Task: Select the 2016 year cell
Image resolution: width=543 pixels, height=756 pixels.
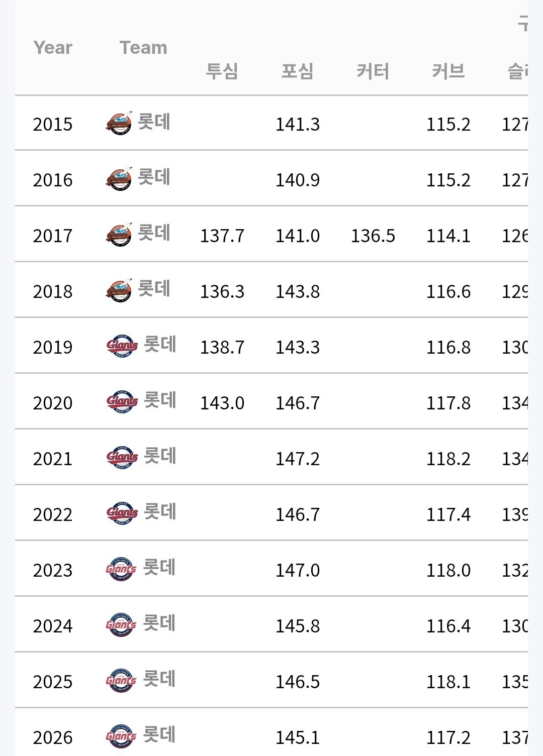Action: click(53, 180)
